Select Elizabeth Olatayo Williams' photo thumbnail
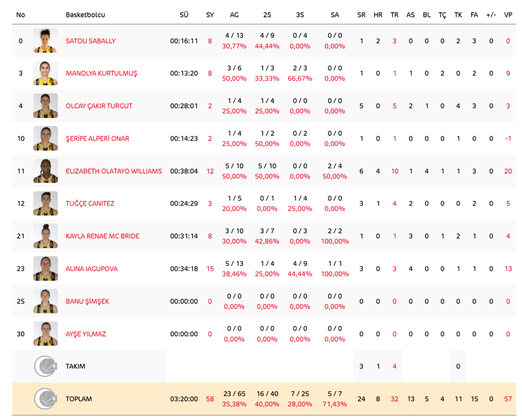 (45, 171)
